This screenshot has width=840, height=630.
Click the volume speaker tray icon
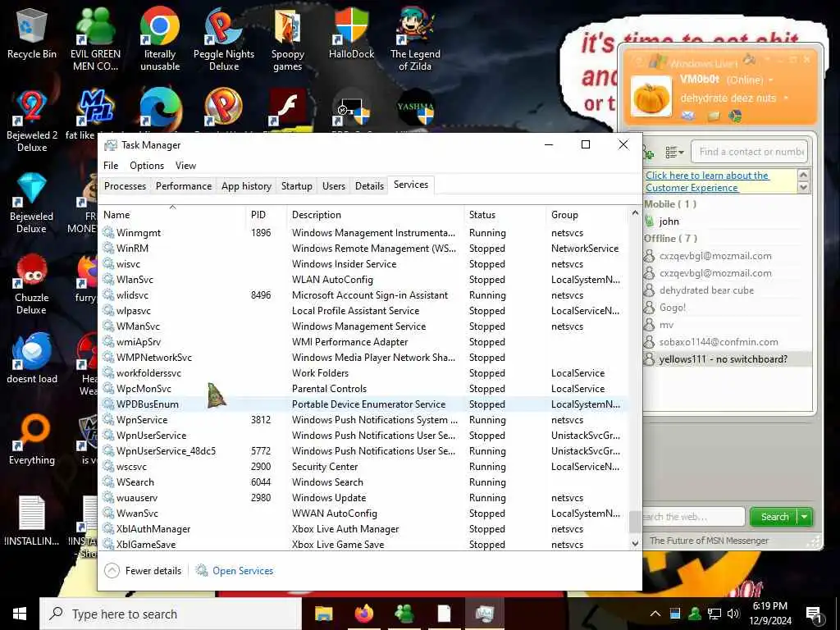coord(733,614)
